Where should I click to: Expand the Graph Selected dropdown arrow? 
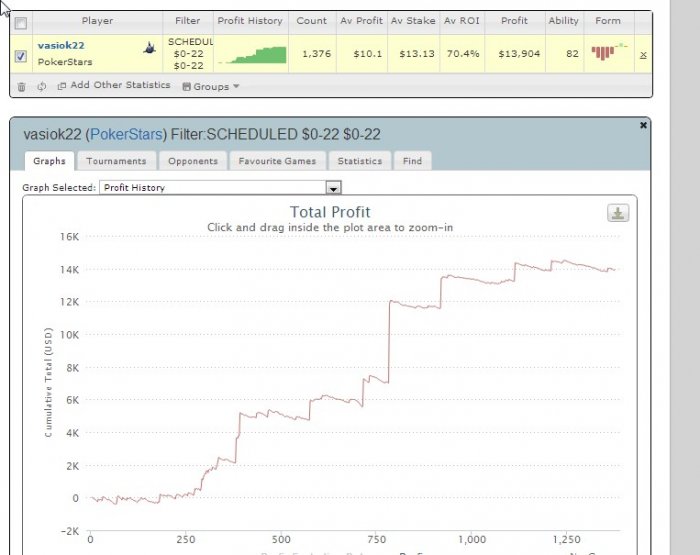pos(333,188)
